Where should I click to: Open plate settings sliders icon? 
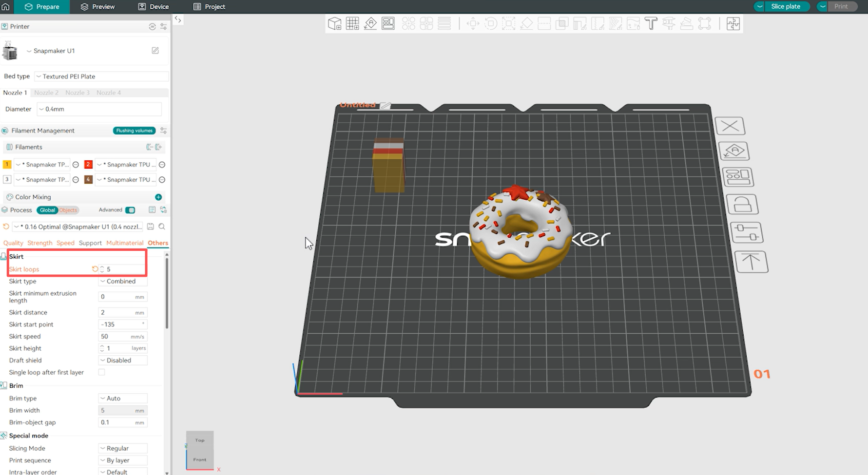pyautogui.click(x=747, y=232)
